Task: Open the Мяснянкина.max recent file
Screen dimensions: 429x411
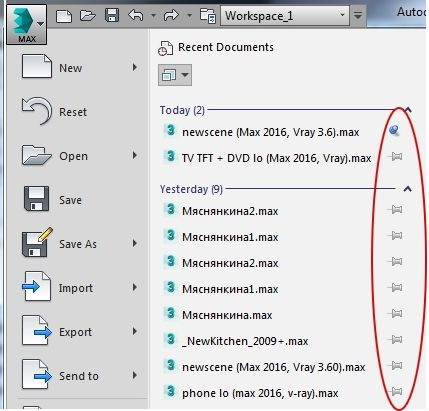Action: [x=227, y=315]
